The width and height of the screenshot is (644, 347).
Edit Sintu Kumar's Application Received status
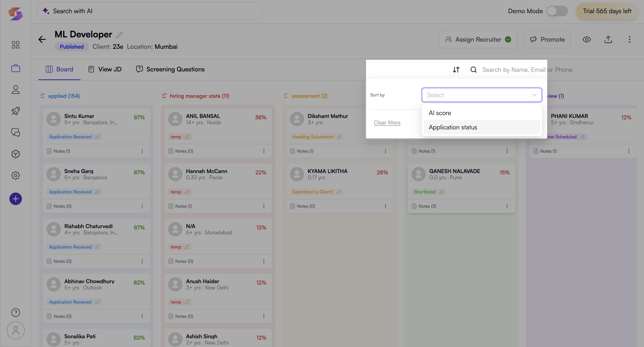pos(97,137)
